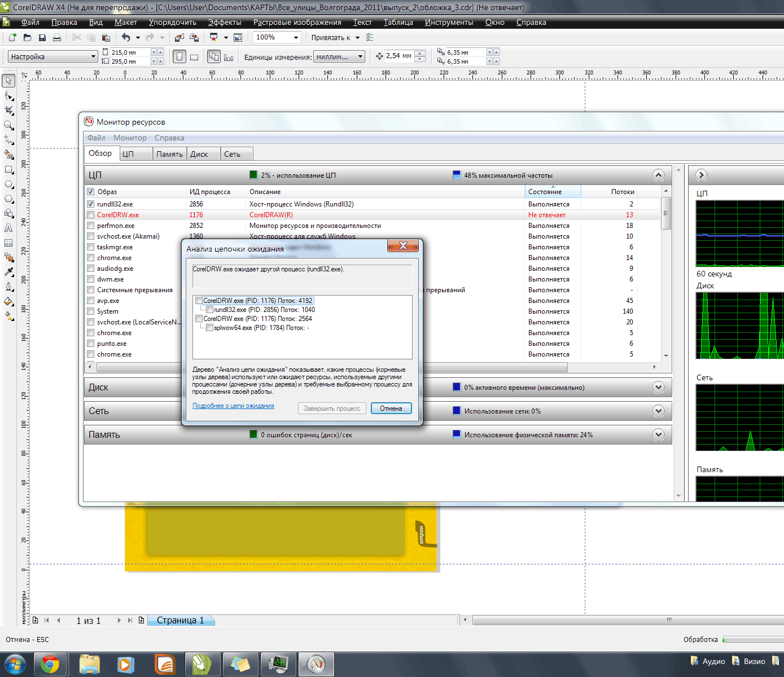Select the Zoom magnifier tool
Screen dimensions: 784x677
[8, 125]
